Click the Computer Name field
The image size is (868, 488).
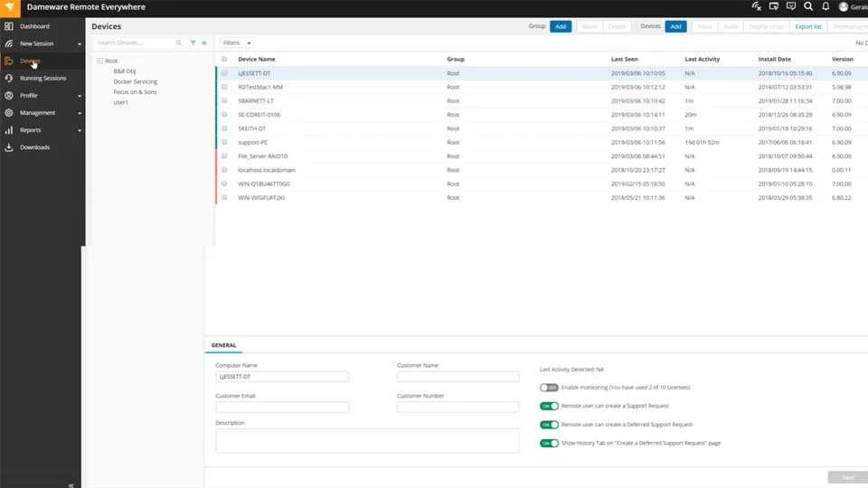[282, 377]
